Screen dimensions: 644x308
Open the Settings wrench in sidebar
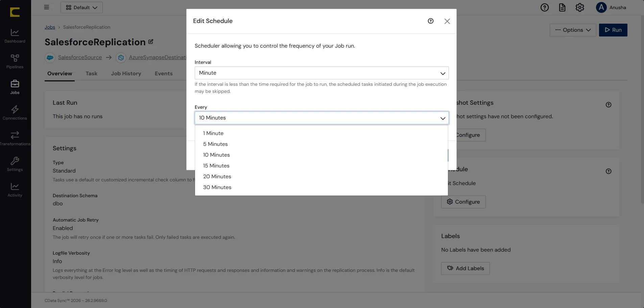(x=15, y=164)
